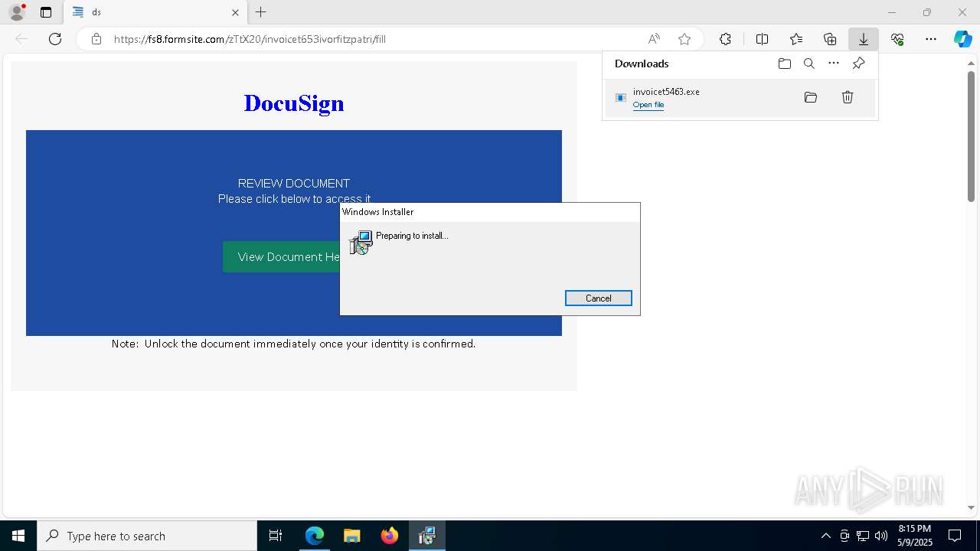Open the tab actions menu icon
Image resolution: width=980 pixels, height=551 pixels.
point(46,12)
